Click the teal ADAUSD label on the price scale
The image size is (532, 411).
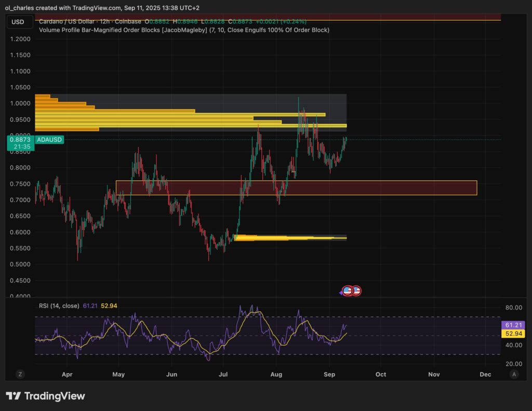tap(50, 139)
